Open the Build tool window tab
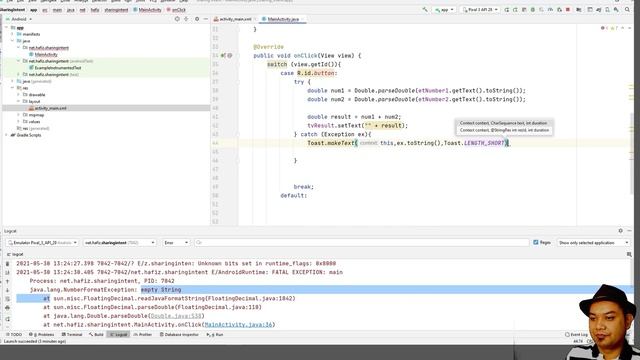640x360 pixels. (x=96, y=334)
